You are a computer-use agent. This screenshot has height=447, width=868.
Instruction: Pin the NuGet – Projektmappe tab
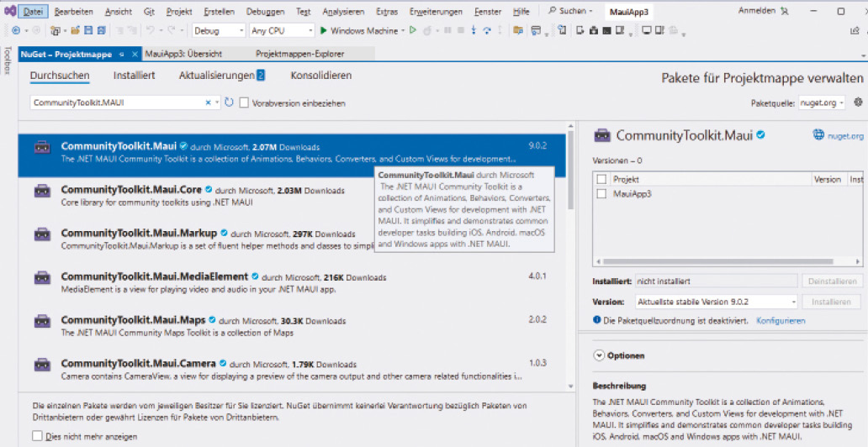click(x=122, y=55)
